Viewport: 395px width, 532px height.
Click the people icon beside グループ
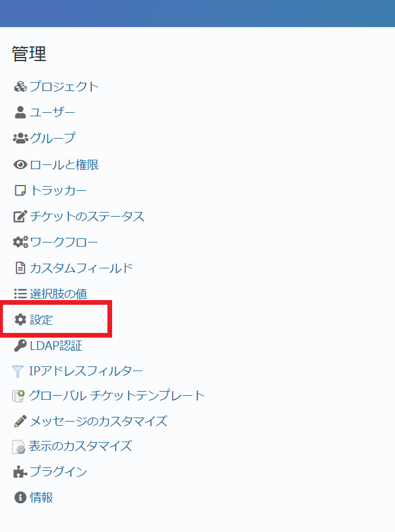(20, 139)
